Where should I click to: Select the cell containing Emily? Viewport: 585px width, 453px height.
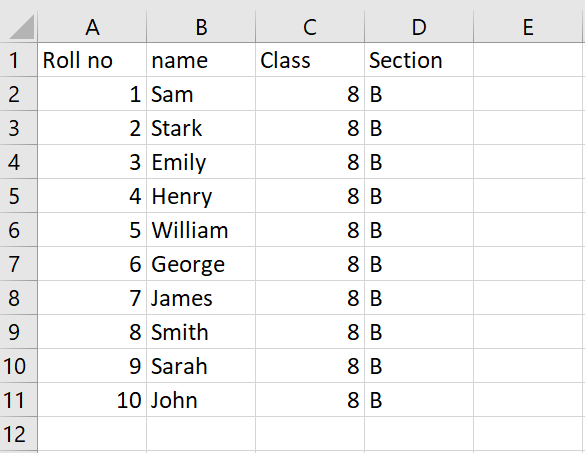[201, 162]
